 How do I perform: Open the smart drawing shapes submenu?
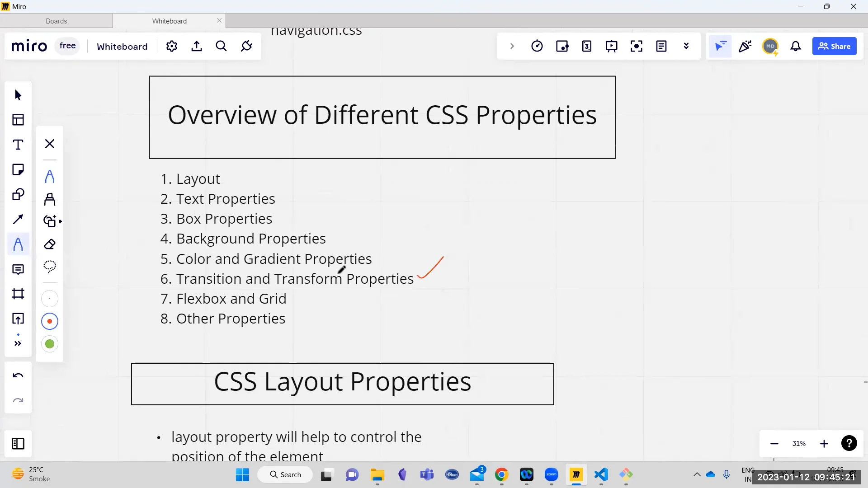(x=52, y=221)
